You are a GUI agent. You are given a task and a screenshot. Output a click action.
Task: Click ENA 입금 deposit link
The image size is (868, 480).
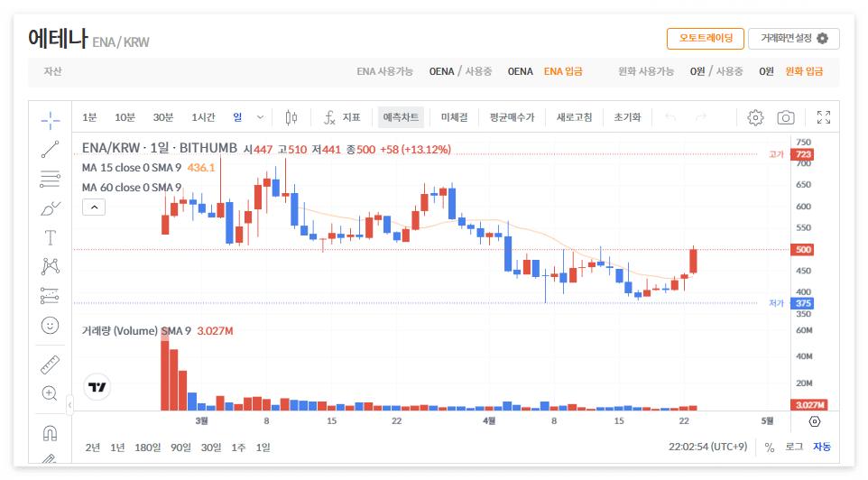563,71
